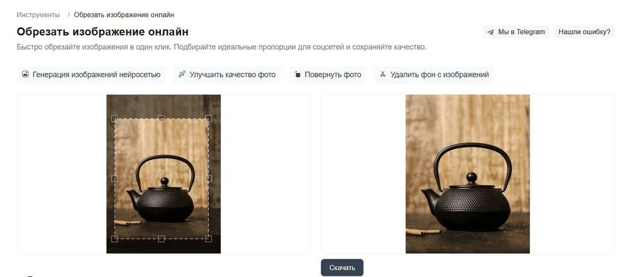Open the Мы в Telegram link
Image resolution: width=644 pixels, height=277 pixels.
click(516, 31)
